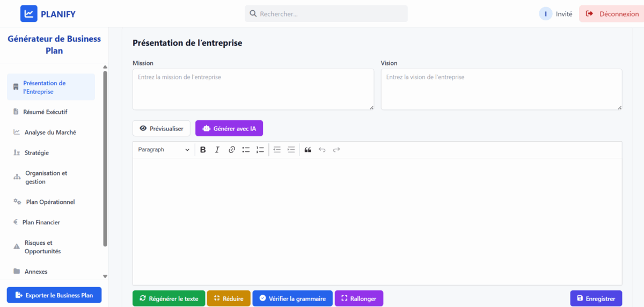Screen dimensions: 644x307
Task: Click the org chart icon beside Organisation et gestion
Action: click(x=17, y=177)
